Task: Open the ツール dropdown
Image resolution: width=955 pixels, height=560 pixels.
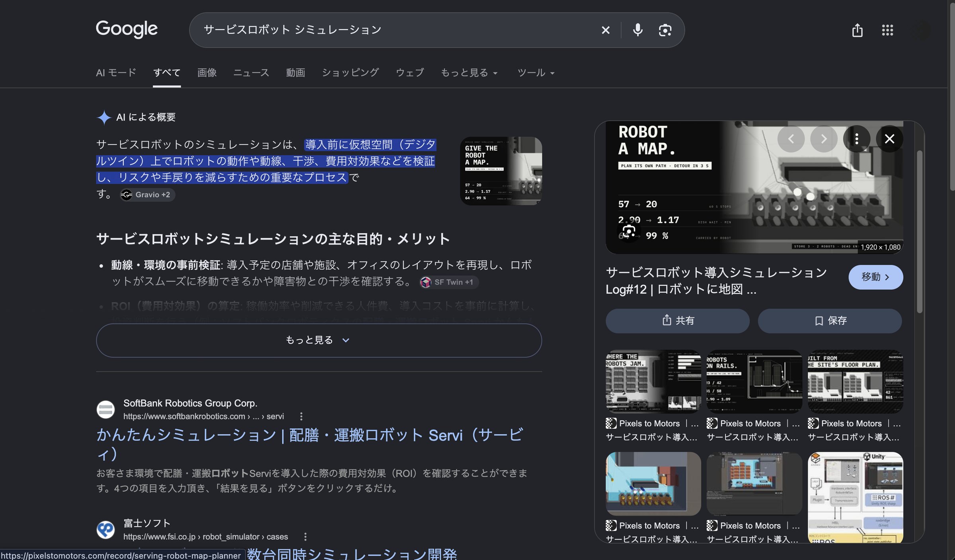Action: 536,73
